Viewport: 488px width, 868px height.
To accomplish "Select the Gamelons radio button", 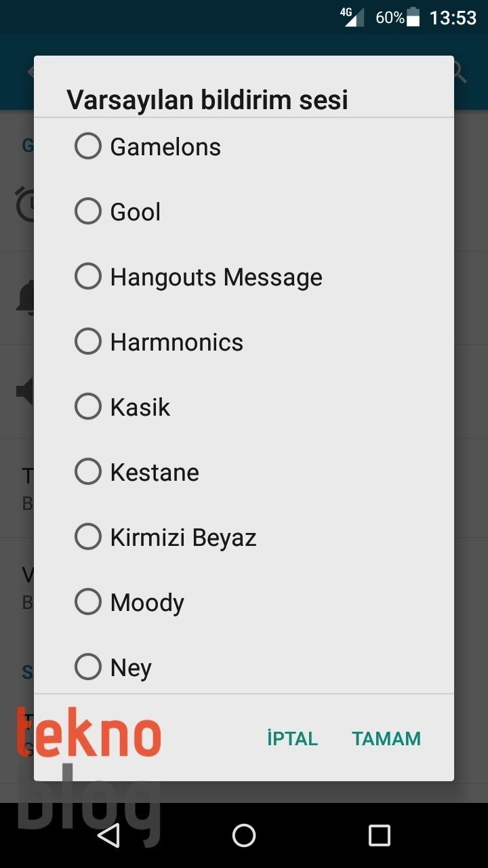I will tap(88, 146).
